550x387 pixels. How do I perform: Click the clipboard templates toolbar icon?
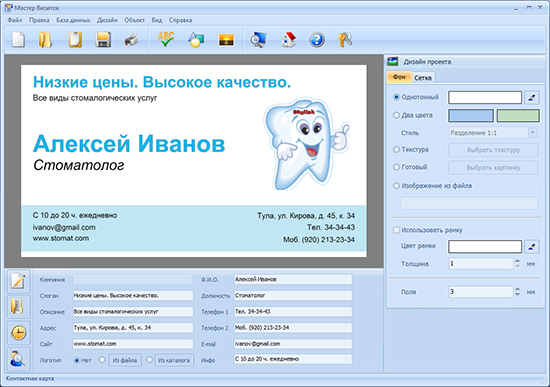click(x=75, y=39)
